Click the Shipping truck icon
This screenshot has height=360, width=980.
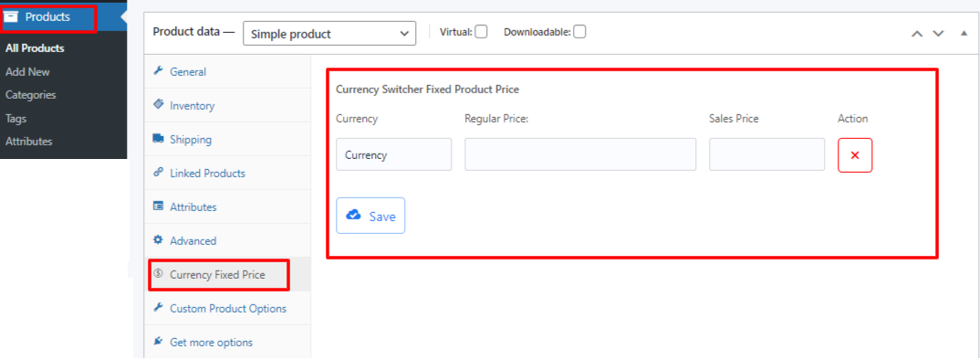click(158, 138)
